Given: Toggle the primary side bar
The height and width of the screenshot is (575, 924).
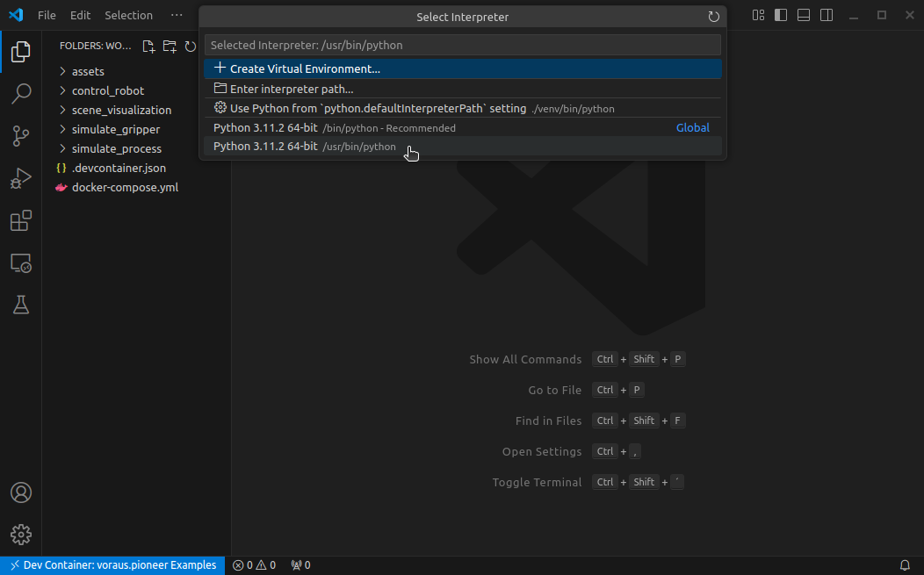Looking at the screenshot, I should (x=781, y=15).
